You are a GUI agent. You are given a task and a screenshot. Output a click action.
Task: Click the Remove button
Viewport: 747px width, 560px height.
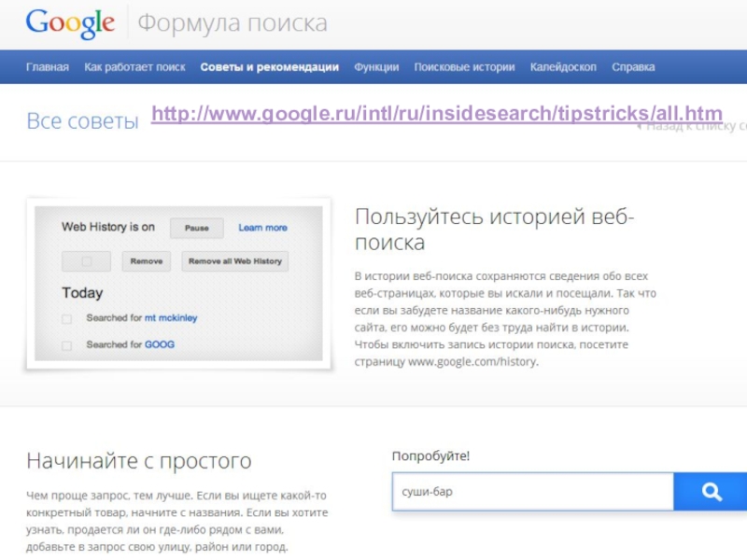[x=146, y=261]
